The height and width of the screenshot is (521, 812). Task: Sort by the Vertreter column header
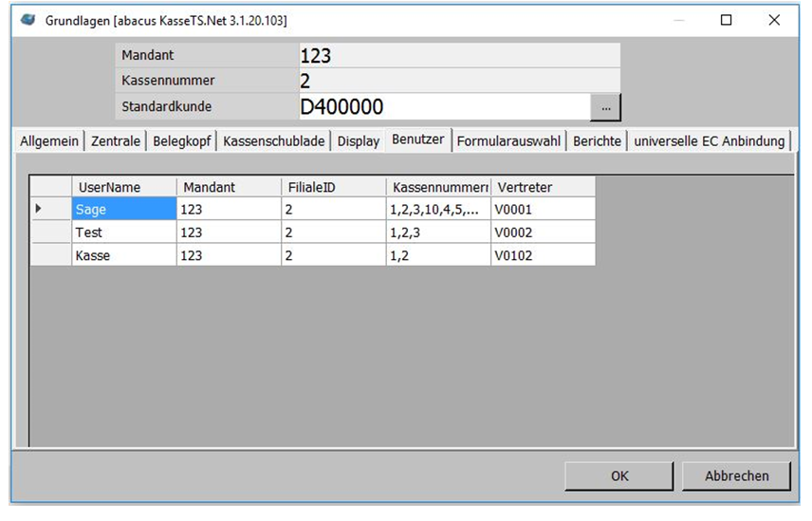pos(543,187)
